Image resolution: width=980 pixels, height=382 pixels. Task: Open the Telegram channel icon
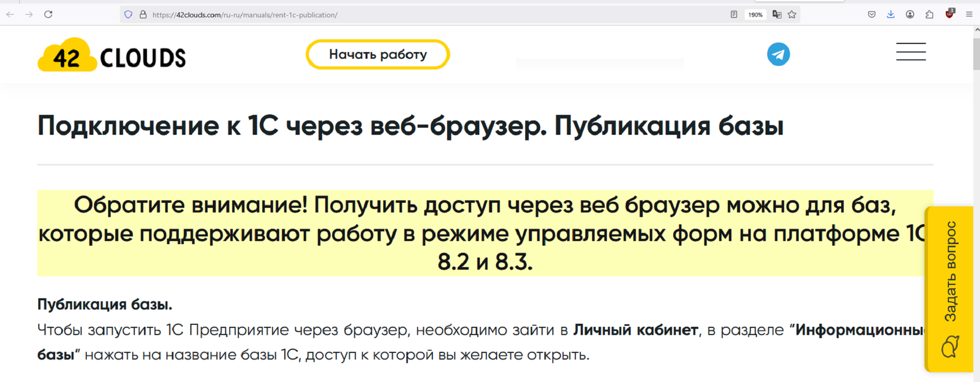coord(778,54)
